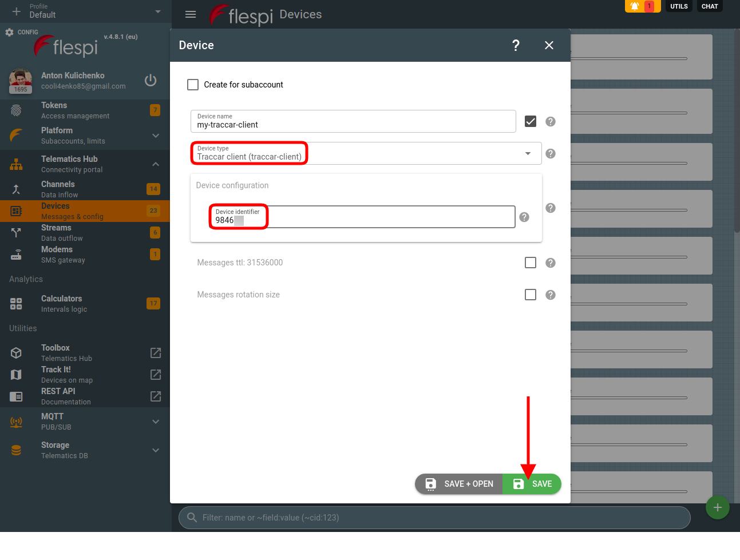This screenshot has height=560, width=740.
Task: Click the Device identifier input field
Action: click(362, 217)
